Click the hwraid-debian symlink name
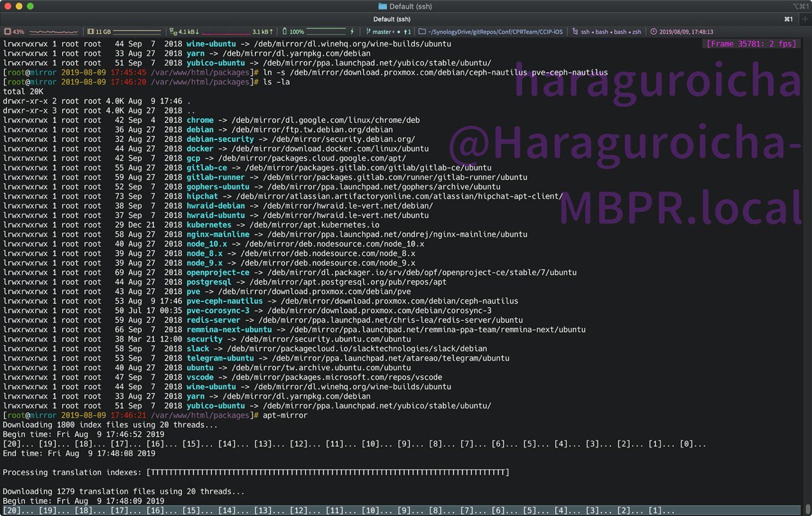 [x=216, y=205]
